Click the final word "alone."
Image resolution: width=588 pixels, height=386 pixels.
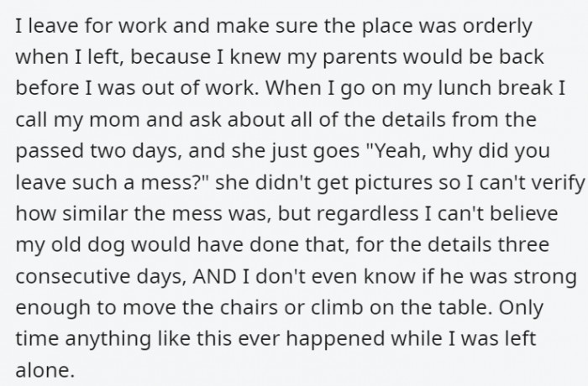click(x=45, y=370)
